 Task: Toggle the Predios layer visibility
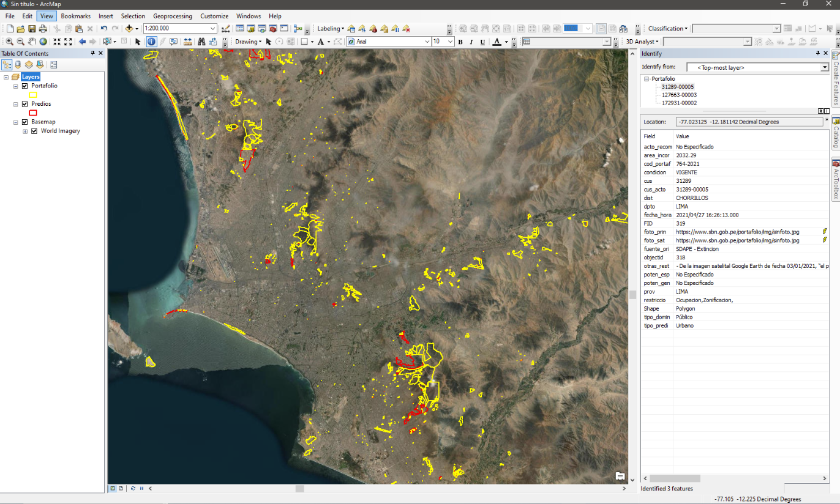coord(24,104)
